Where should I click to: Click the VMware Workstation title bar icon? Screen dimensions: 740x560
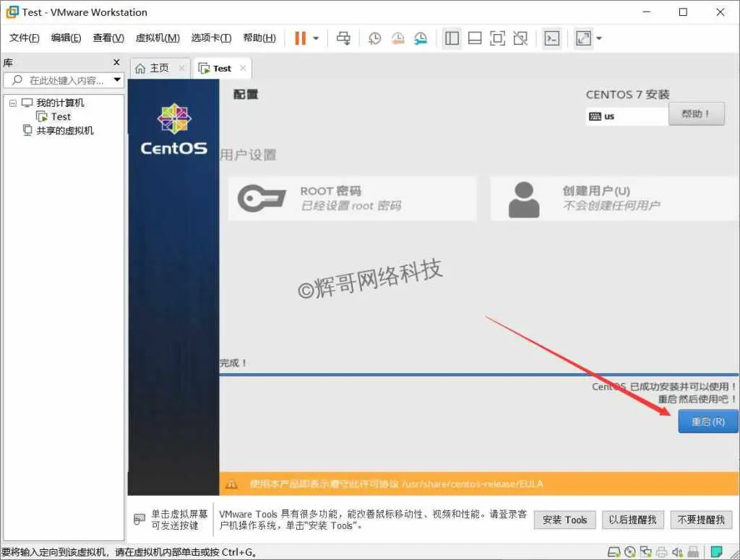[12, 12]
